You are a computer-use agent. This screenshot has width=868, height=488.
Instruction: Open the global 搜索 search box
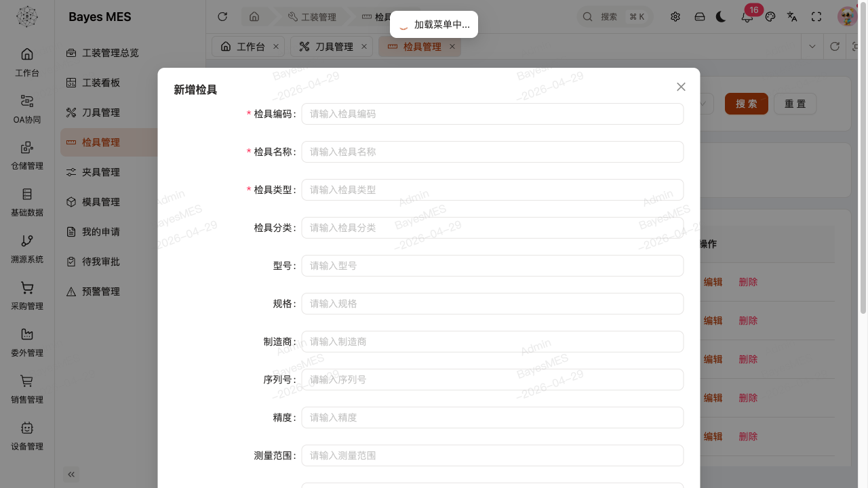point(614,17)
